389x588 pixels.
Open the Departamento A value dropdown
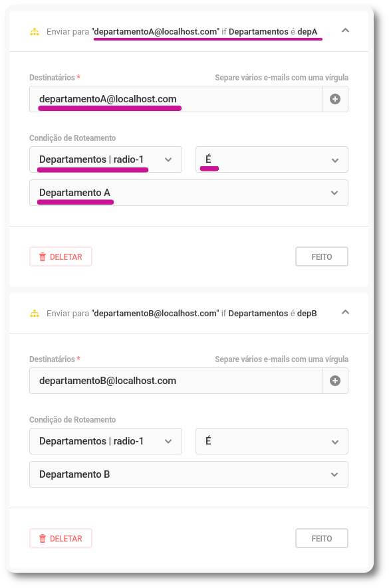(189, 193)
